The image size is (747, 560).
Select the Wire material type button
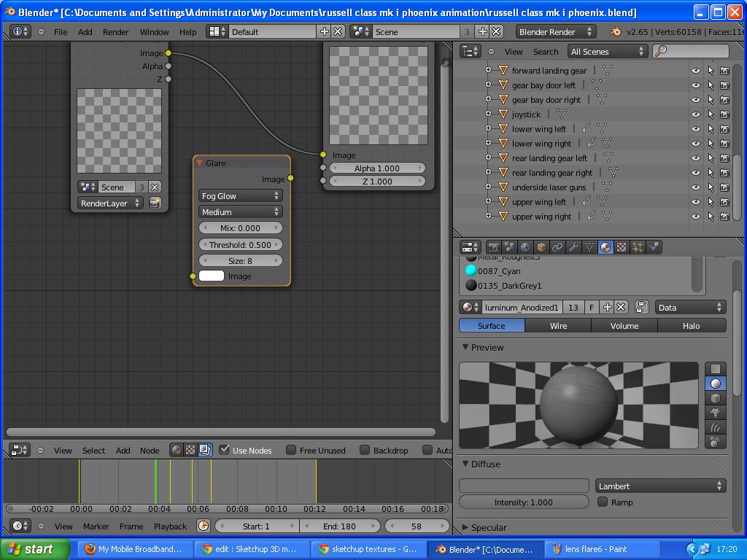tap(558, 326)
